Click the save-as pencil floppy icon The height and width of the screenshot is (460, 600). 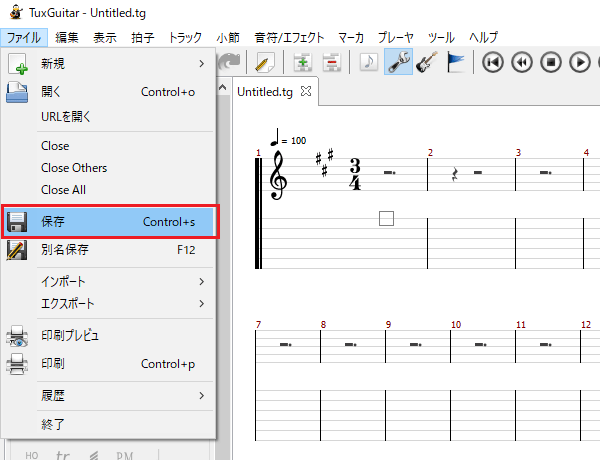coord(17,250)
